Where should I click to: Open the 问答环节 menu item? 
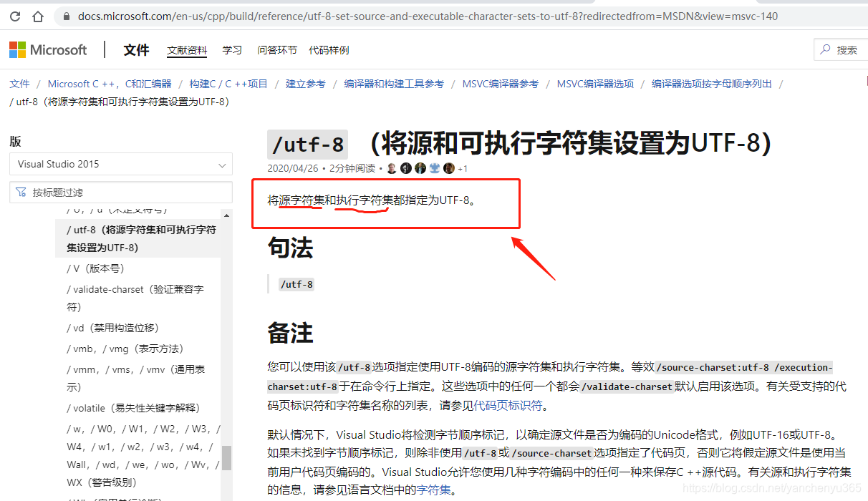(x=277, y=50)
